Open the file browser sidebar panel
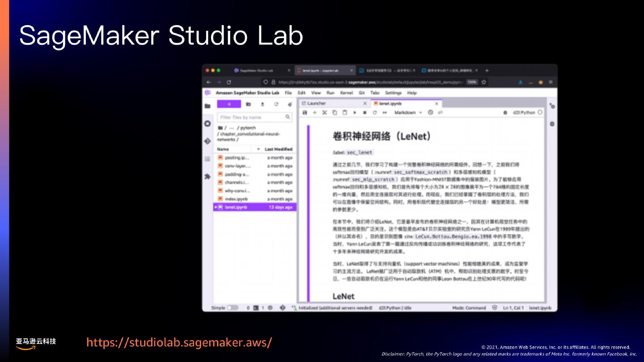644x362 pixels. (x=208, y=106)
